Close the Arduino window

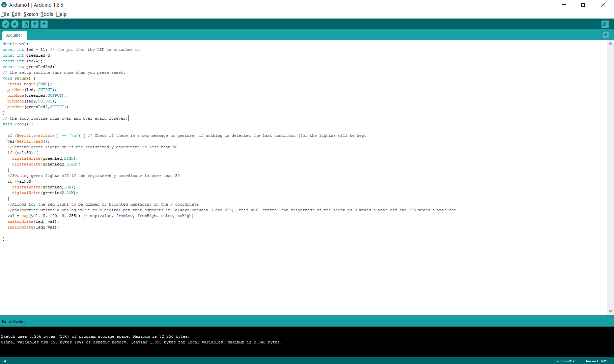pos(603,5)
